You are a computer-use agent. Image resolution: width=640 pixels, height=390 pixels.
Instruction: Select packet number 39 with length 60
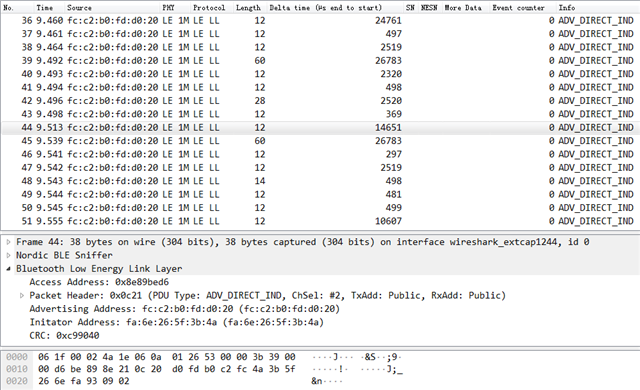(320, 61)
